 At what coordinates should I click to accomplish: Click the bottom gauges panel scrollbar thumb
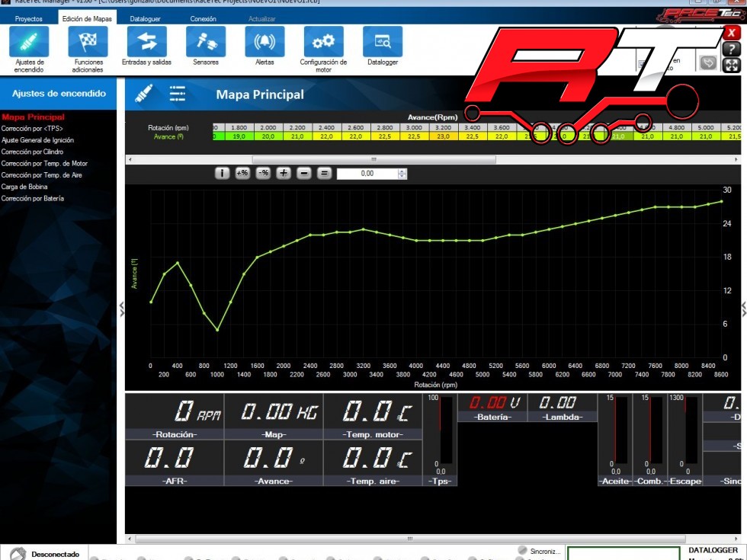click(410, 539)
